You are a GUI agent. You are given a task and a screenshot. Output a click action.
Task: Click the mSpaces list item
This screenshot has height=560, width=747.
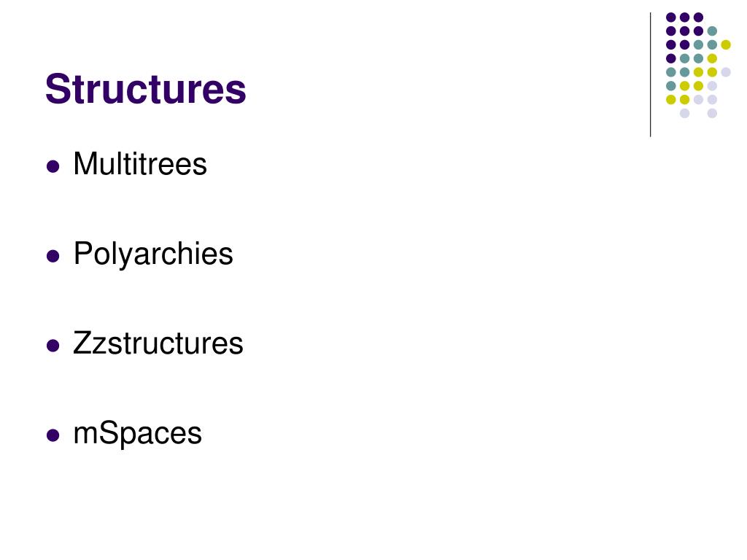(x=137, y=433)
